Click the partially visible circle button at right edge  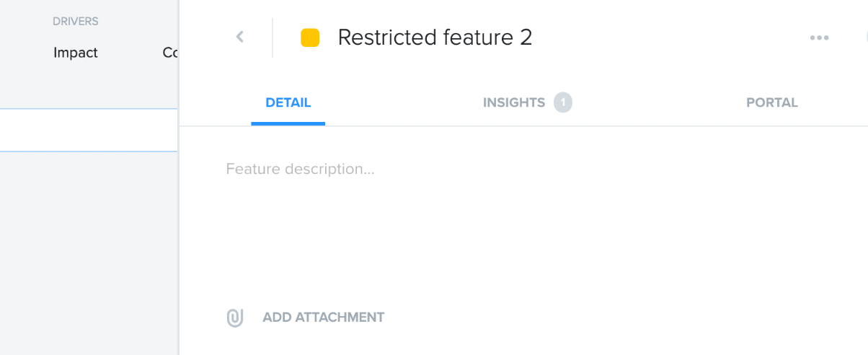tap(864, 38)
